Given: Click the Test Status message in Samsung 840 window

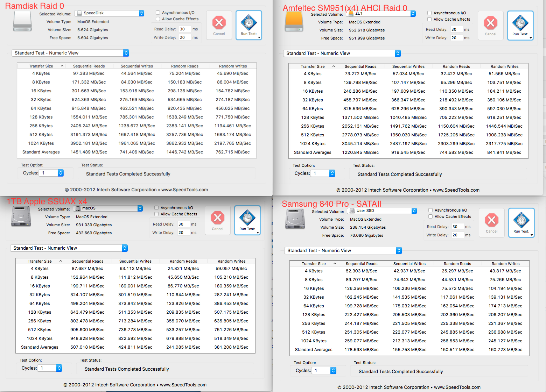Looking at the screenshot, I should point(401,371).
